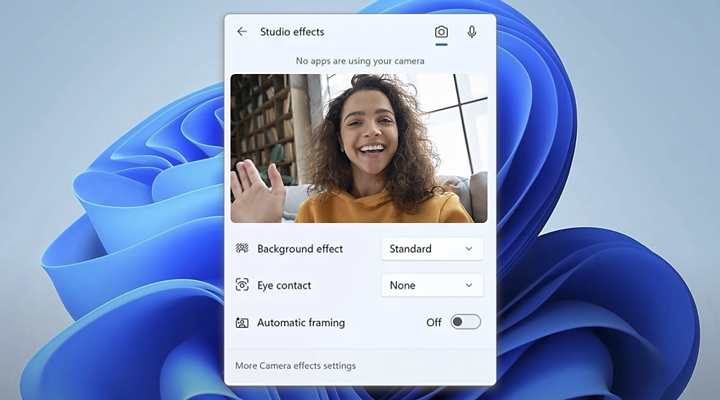The image size is (720, 400).
Task: Switch to the microphone effects tab
Action: [472, 32]
